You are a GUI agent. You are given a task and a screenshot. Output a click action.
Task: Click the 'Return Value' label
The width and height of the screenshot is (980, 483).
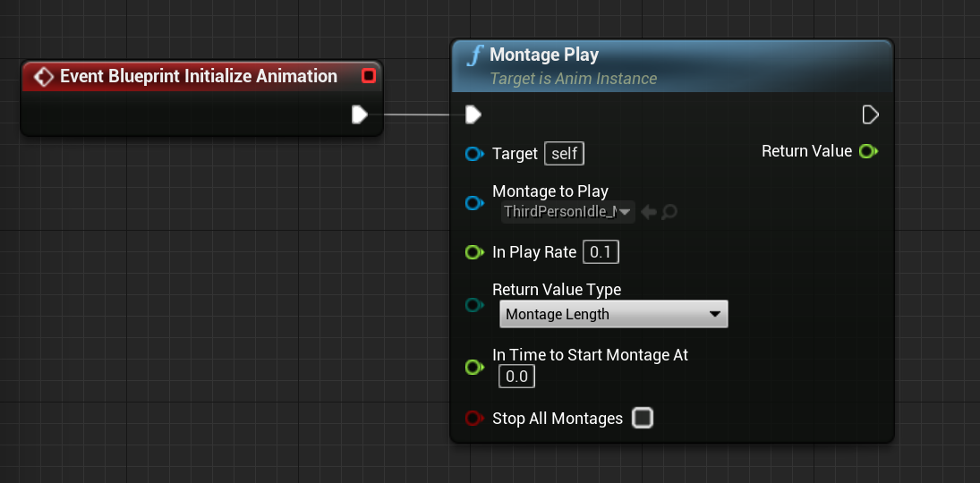(806, 151)
